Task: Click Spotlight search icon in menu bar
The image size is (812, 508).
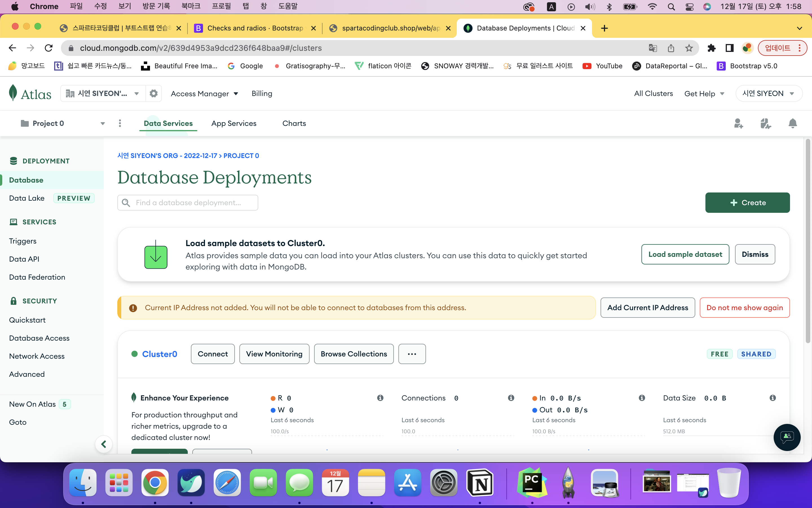Action: click(671, 7)
